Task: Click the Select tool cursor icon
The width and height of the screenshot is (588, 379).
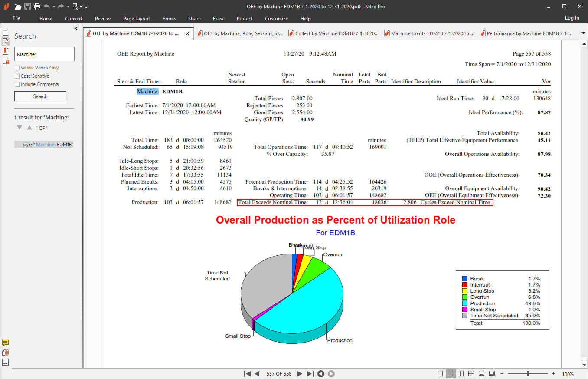Action: click(x=75, y=7)
